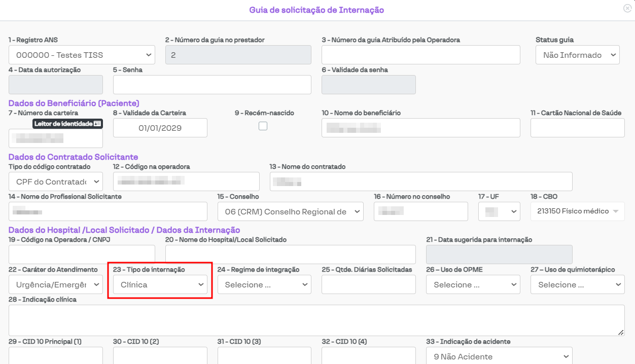
Task: Open the UF state dropdown
Action: point(499,211)
